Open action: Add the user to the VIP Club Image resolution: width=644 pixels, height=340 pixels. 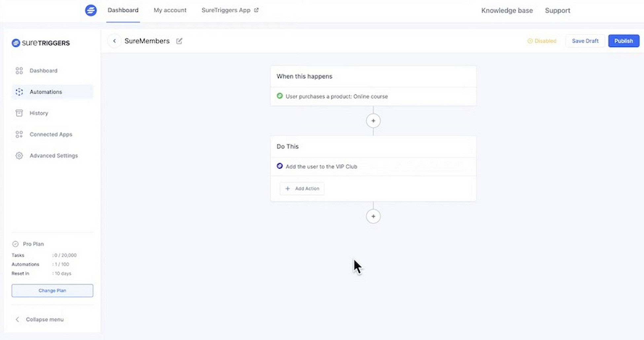coord(373,167)
